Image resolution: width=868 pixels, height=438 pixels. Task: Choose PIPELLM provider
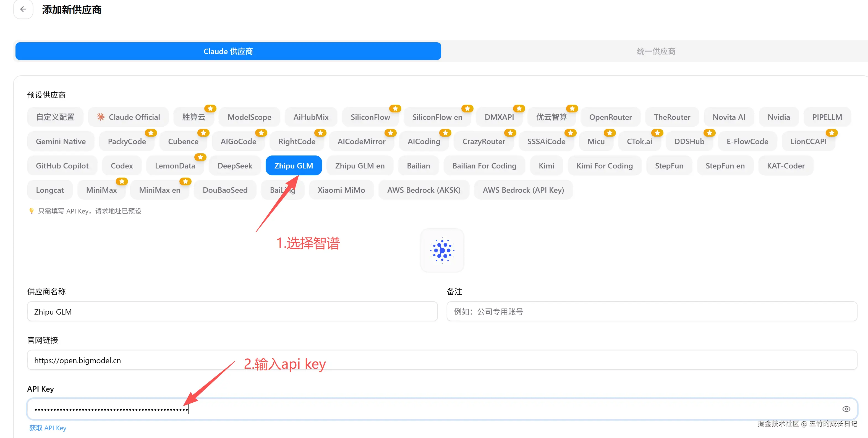tap(827, 117)
